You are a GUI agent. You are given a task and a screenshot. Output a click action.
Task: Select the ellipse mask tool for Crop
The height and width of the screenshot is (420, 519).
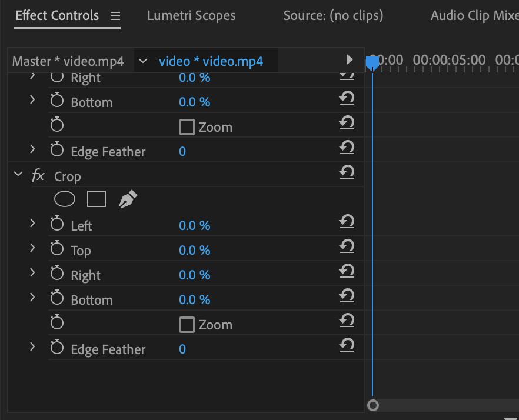click(65, 199)
